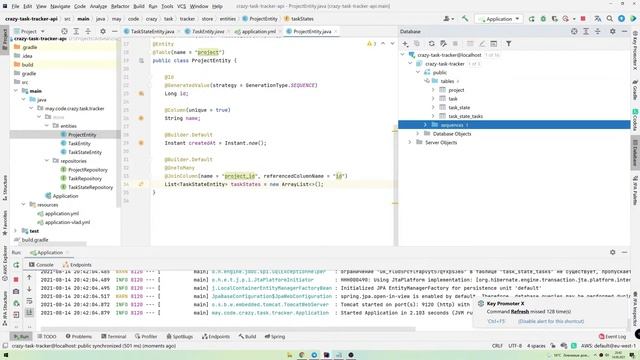Toggle soft-wrap in the console
The image size is (640, 360).
click(x=29, y=301)
